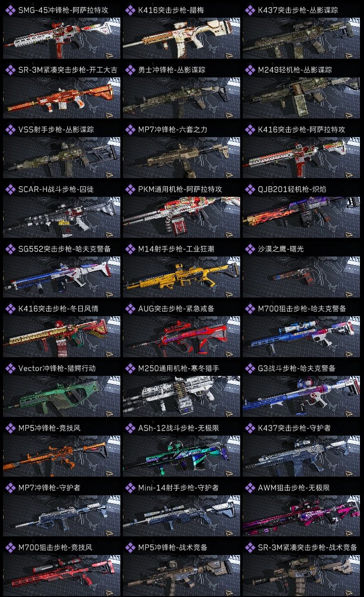The width and height of the screenshot is (364, 597).
Task: Click the purple icon next to AWM狙击步枪-无极限
Action: pyautogui.click(x=250, y=488)
